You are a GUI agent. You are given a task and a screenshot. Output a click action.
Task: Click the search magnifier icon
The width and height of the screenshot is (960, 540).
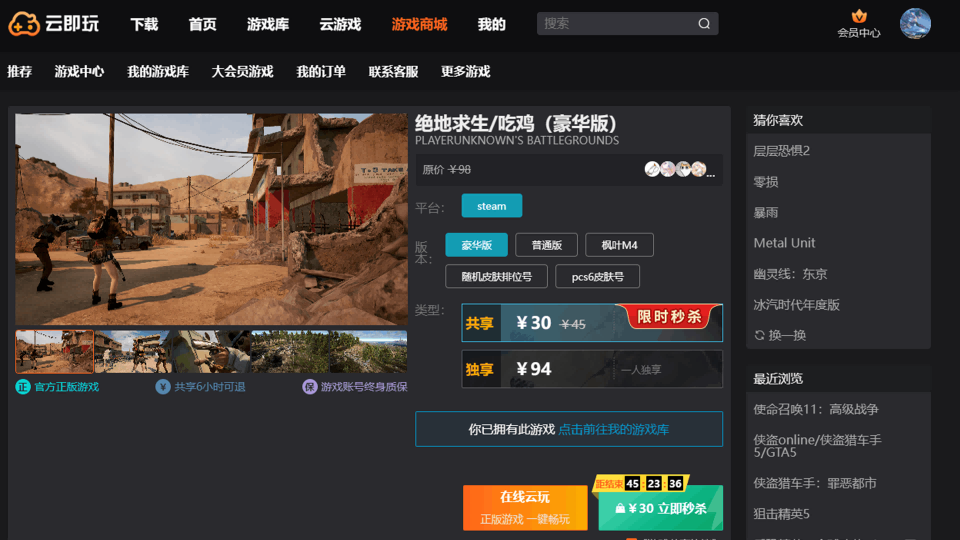[704, 23]
